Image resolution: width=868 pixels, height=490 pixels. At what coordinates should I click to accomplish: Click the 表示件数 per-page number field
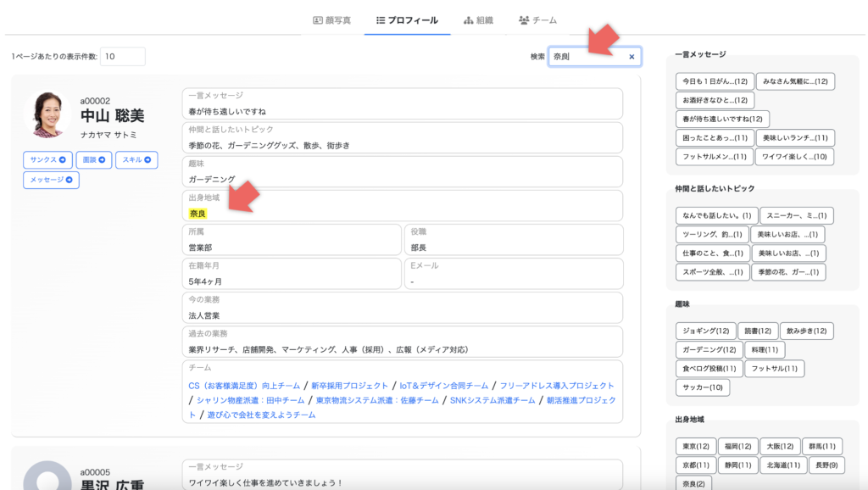click(123, 57)
